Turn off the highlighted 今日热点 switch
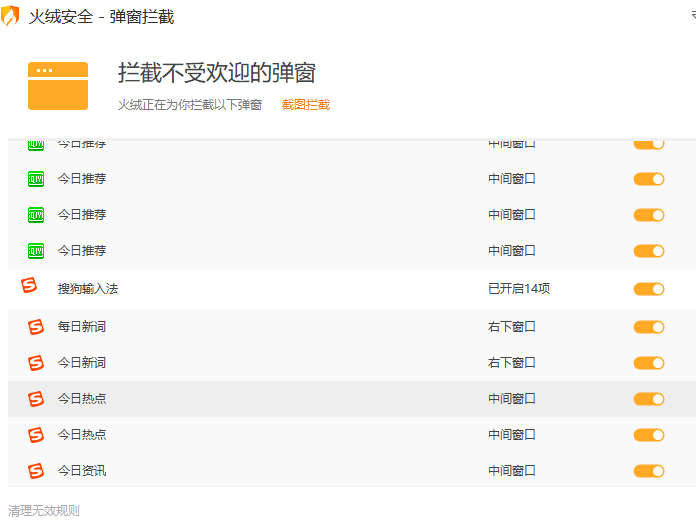696x522 pixels. point(649,399)
